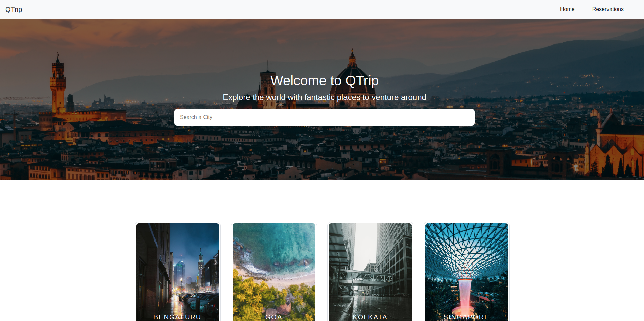644x321 pixels.
Task: Click the skyline photo on the Bengaluru card
Action: 177,264
